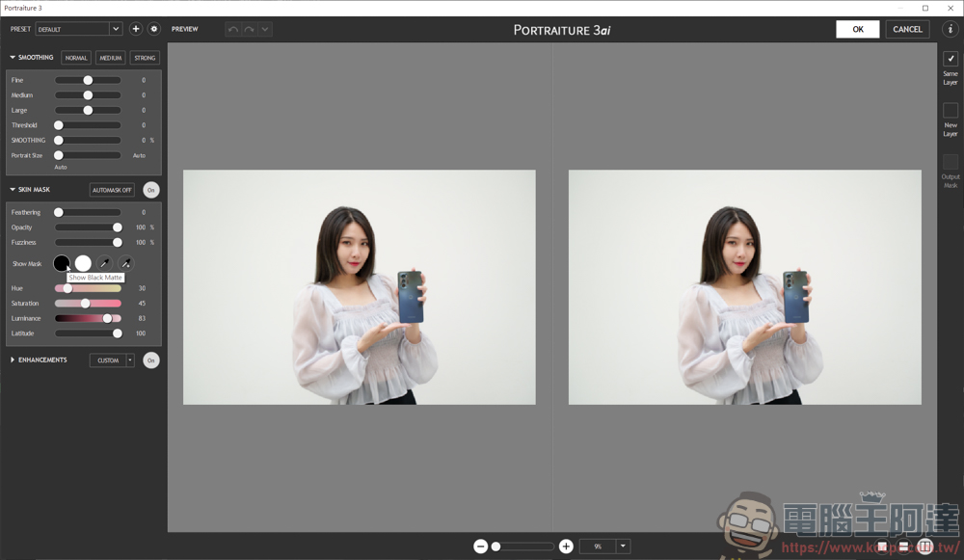Screen dimensions: 964x560
Task: Toggle the Skin Mask On switch
Action: click(151, 190)
